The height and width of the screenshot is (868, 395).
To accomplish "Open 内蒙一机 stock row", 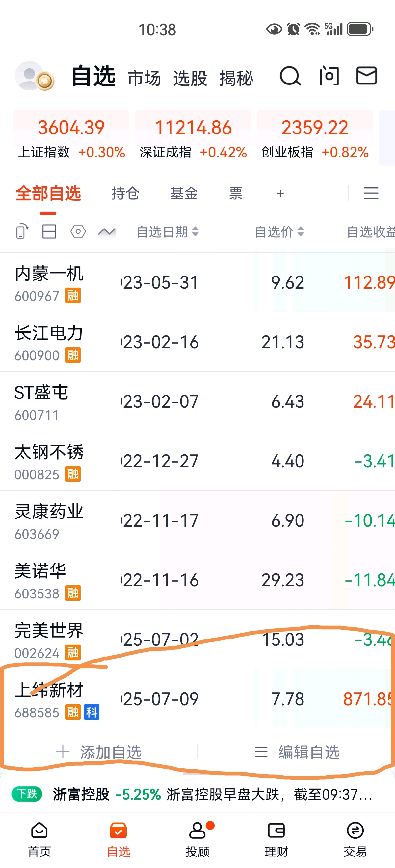I will pos(197,282).
